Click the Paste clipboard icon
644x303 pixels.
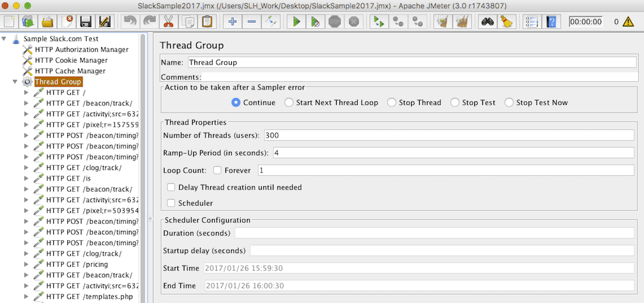tap(207, 22)
